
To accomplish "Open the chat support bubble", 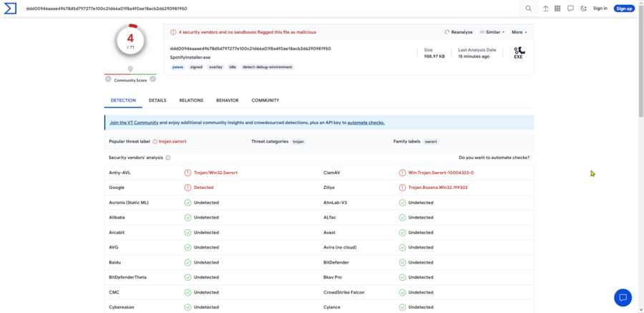I will tap(623, 297).
